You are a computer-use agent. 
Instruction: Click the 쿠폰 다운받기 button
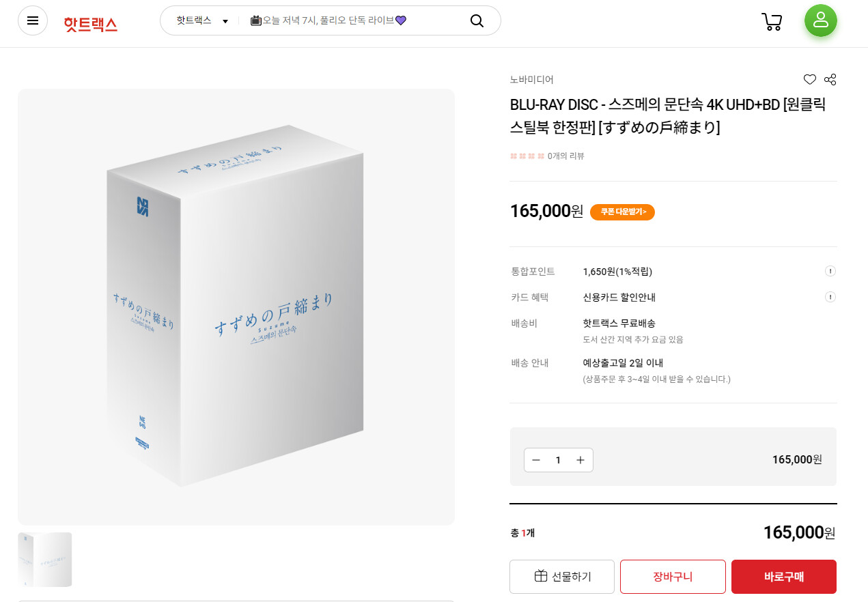point(622,212)
